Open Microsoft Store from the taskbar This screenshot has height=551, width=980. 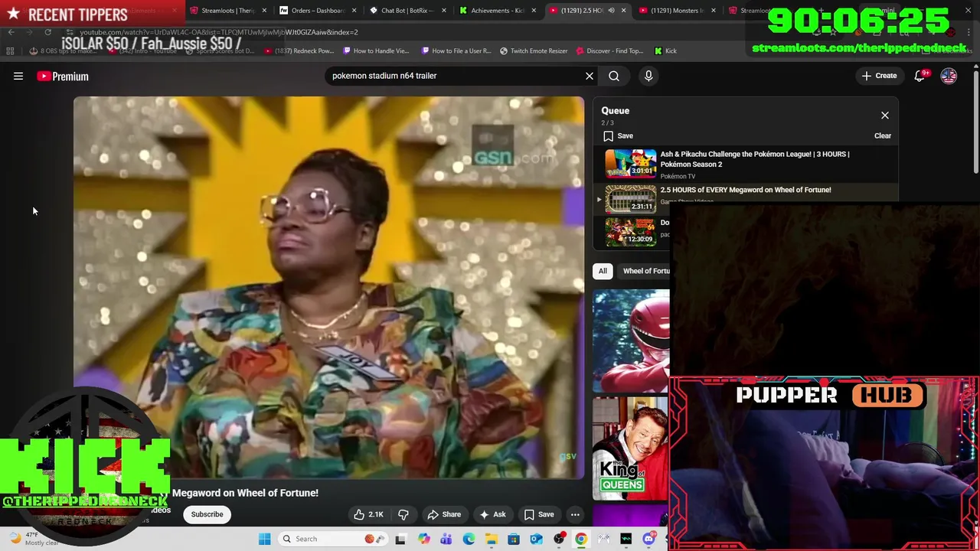[x=514, y=540]
